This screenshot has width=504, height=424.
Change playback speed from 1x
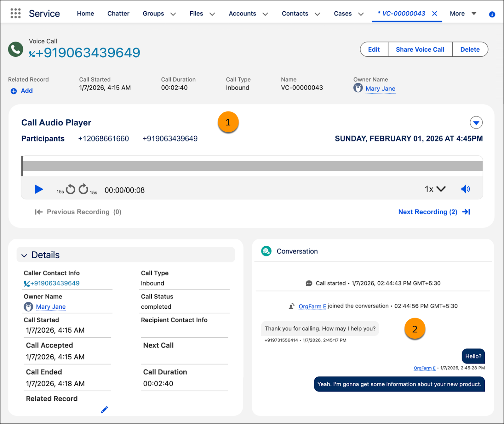point(435,189)
